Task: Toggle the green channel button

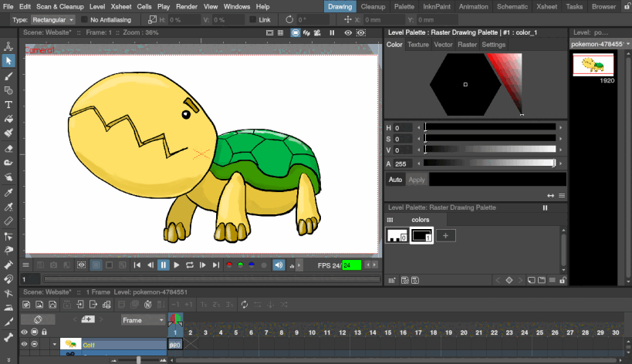Action: coord(241,265)
